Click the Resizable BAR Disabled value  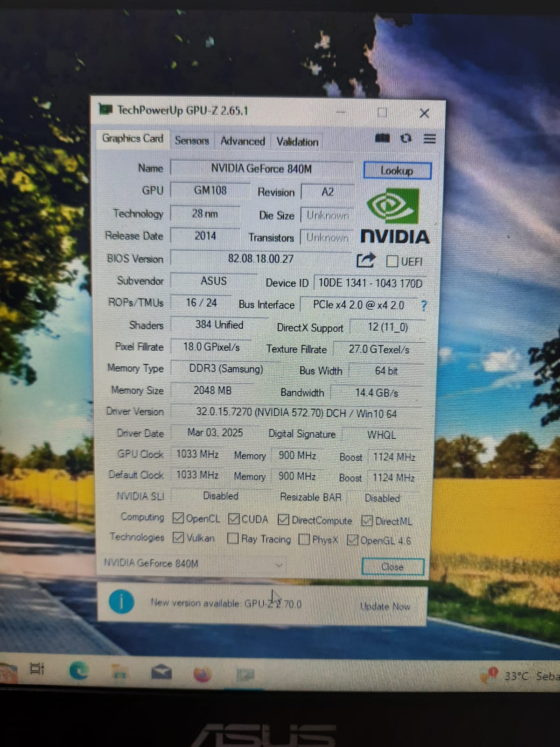point(382,498)
